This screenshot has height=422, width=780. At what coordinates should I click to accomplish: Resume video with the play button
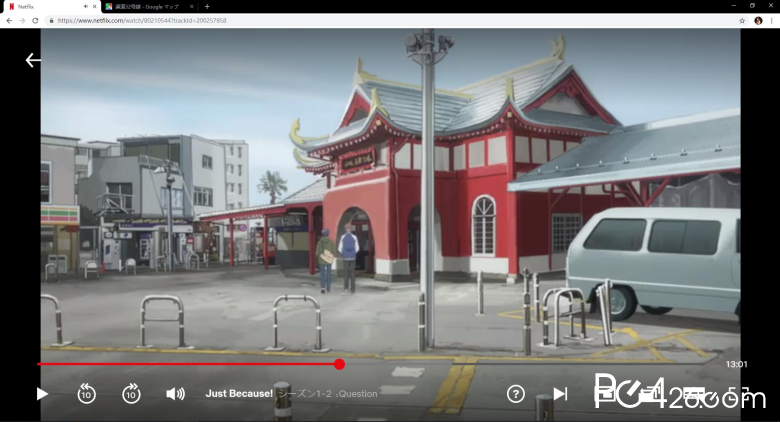tap(42, 394)
